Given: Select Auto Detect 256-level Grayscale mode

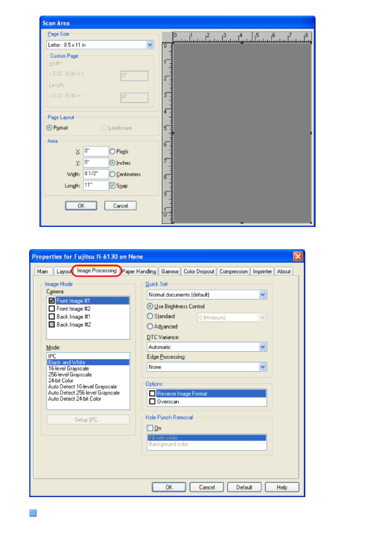Looking at the screenshot, I should tap(88, 393).
